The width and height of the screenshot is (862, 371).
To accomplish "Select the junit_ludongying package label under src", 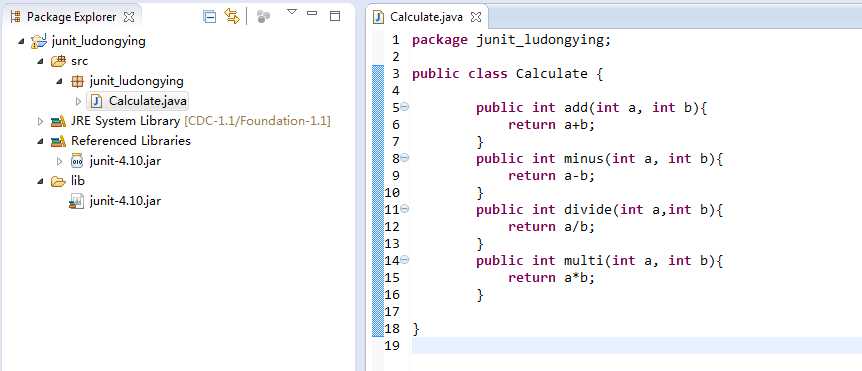I will [136, 81].
